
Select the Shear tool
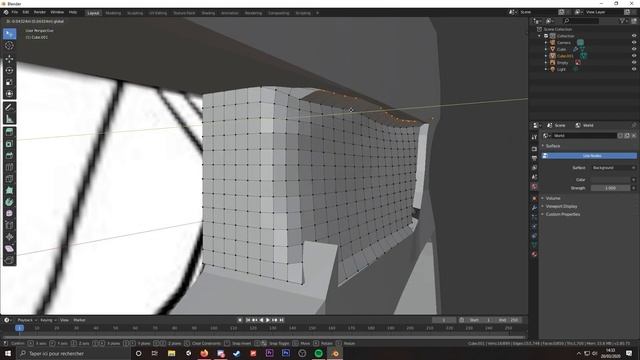[x=9, y=249]
